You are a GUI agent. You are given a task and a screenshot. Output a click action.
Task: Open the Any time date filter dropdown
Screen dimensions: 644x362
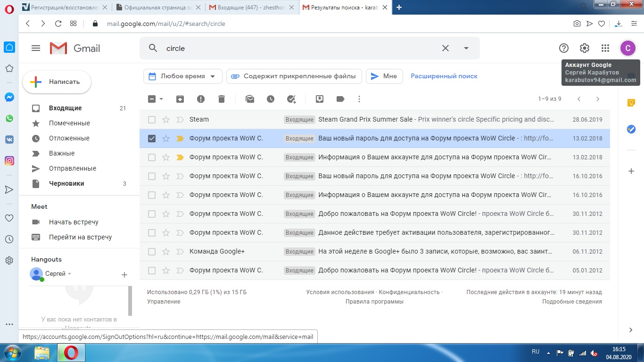click(182, 76)
